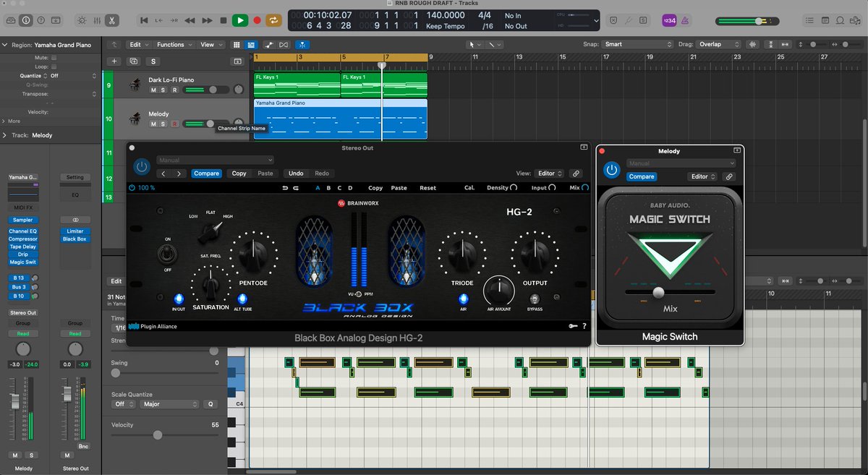The height and width of the screenshot is (475, 868).
Task: Toggle the global Solo S button in track header
Action: (153, 61)
